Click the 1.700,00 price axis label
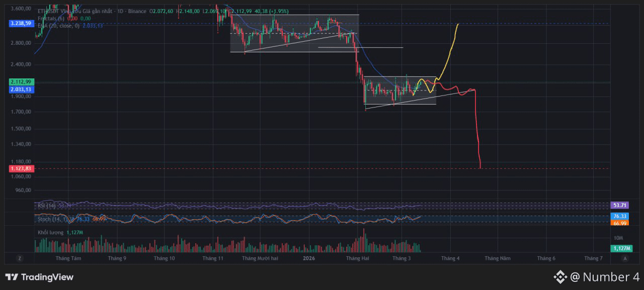Image resolution: width=644 pixels, height=290 pixels. (21, 112)
